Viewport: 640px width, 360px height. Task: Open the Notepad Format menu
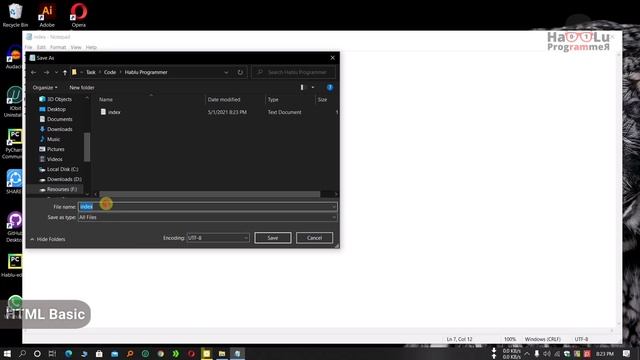coord(58,47)
